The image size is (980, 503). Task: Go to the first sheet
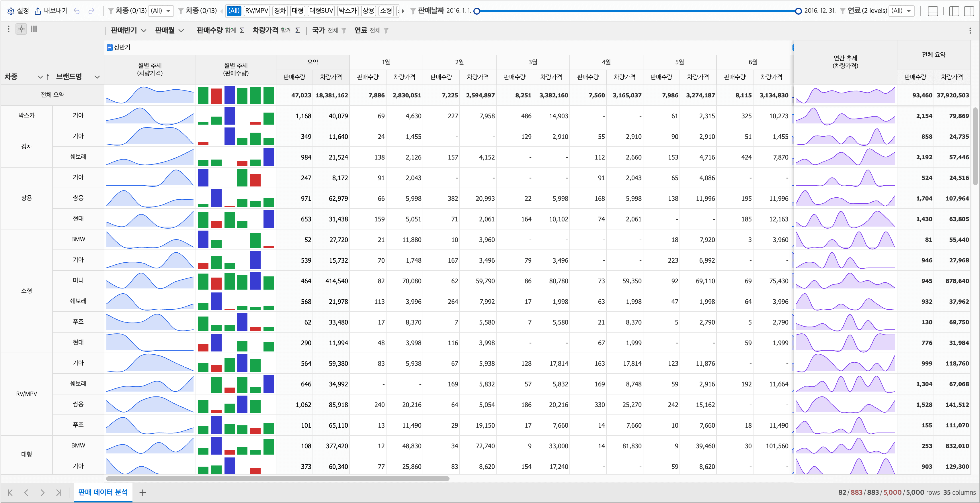(10, 493)
